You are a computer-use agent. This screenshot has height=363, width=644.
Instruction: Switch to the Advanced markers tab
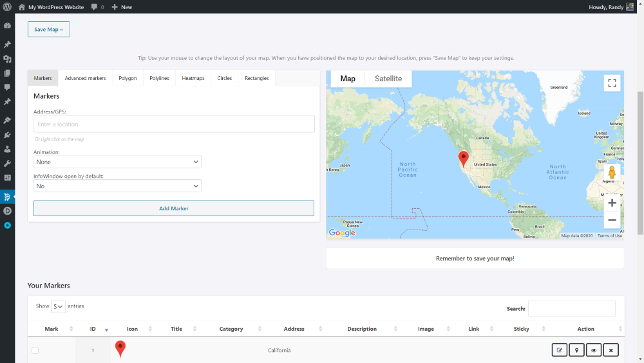(85, 78)
